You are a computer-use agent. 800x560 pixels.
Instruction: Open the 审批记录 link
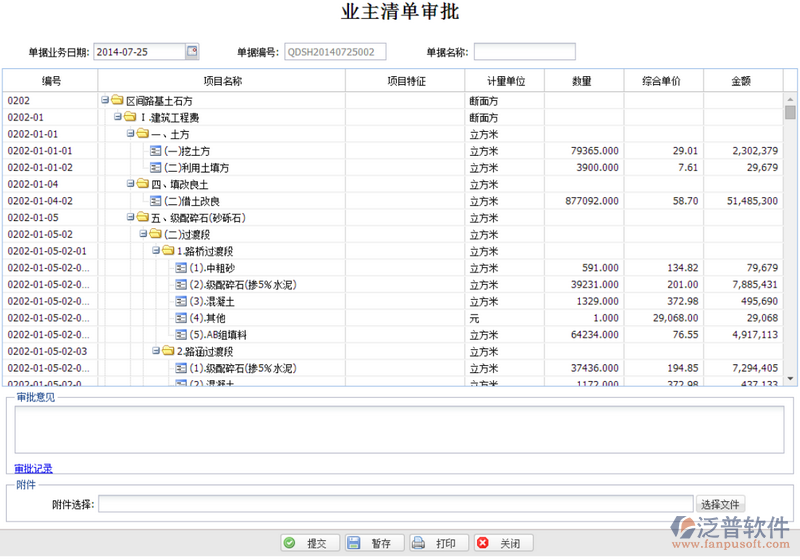(x=33, y=468)
